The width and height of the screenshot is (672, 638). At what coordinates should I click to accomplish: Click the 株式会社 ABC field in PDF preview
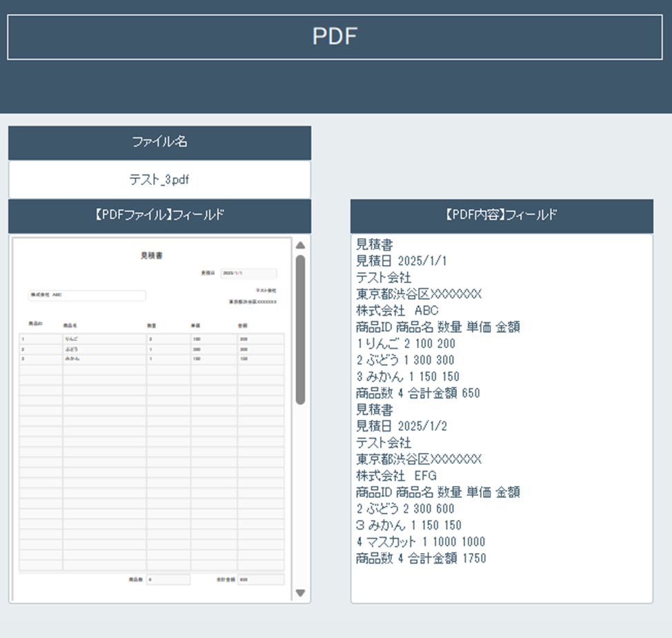(x=86, y=295)
